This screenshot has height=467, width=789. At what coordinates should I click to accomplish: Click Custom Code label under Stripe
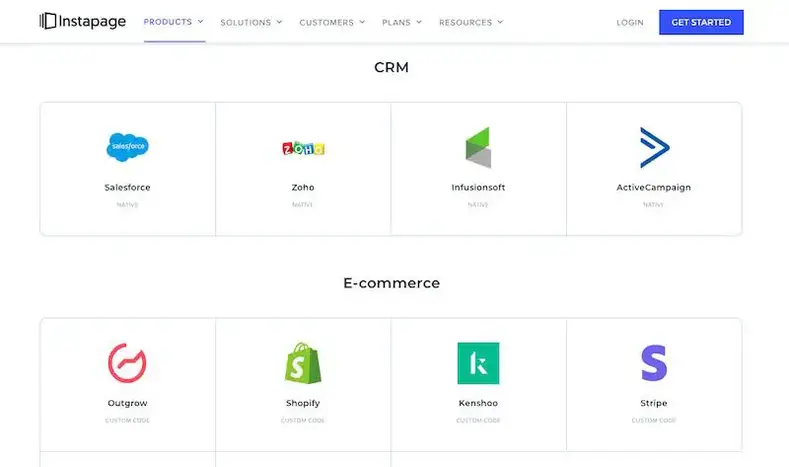(654, 420)
